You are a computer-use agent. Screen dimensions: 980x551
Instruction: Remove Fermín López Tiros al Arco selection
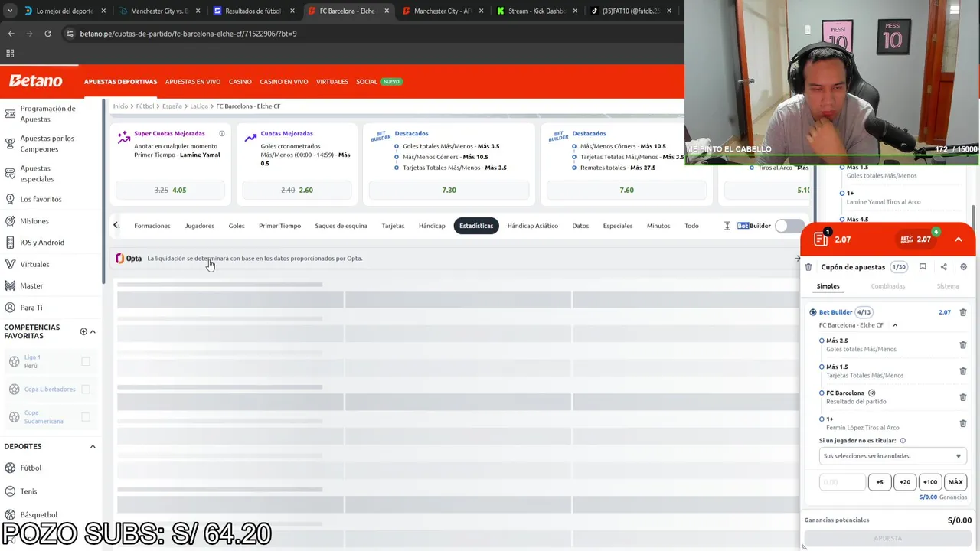[x=963, y=423]
